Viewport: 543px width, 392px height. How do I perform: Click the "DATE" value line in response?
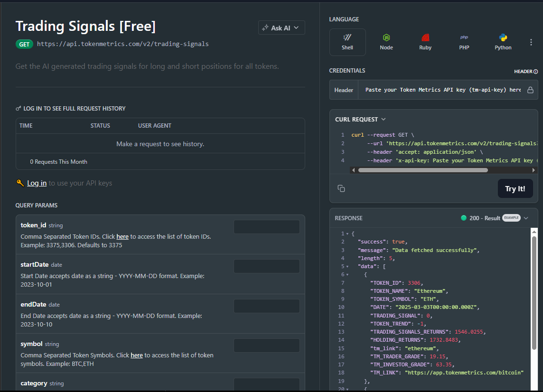[424, 307]
